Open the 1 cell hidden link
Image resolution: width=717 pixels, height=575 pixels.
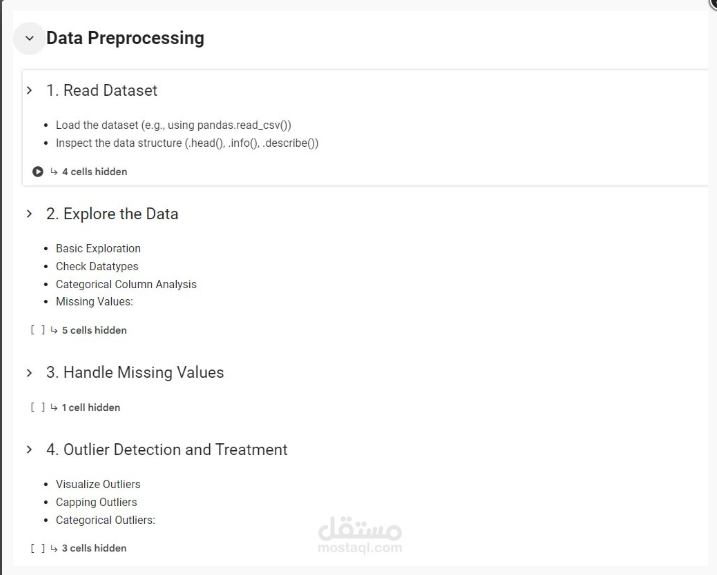click(x=91, y=407)
